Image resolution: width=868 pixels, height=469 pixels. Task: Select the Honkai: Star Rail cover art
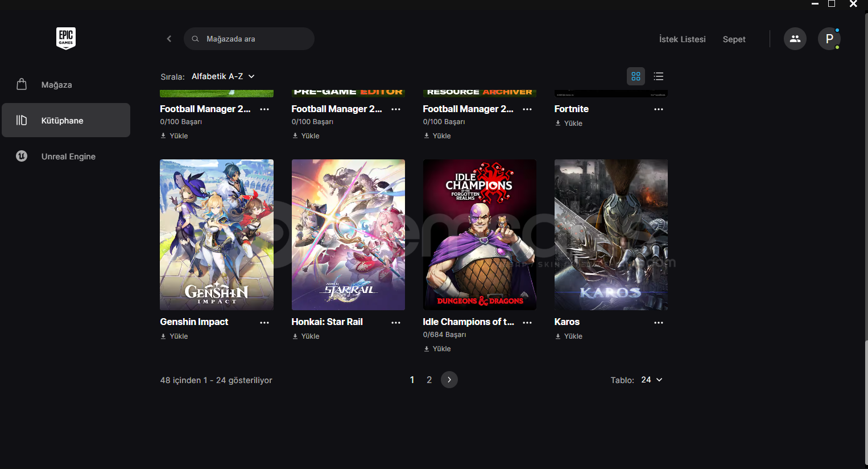tap(348, 234)
